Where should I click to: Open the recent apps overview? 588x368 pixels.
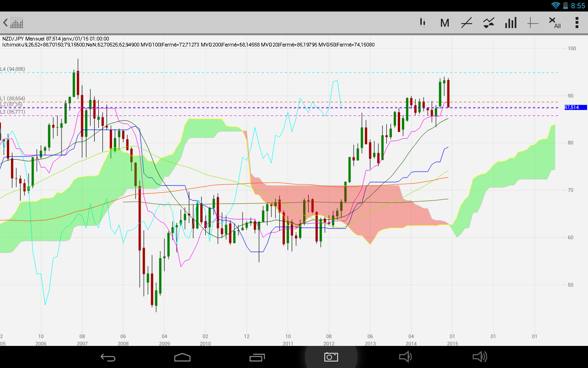pyautogui.click(x=257, y=357)
